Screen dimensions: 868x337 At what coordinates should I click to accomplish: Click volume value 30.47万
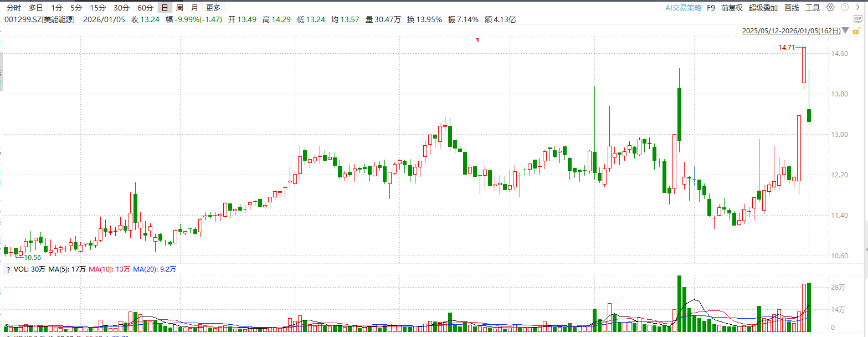pos(387,19)
